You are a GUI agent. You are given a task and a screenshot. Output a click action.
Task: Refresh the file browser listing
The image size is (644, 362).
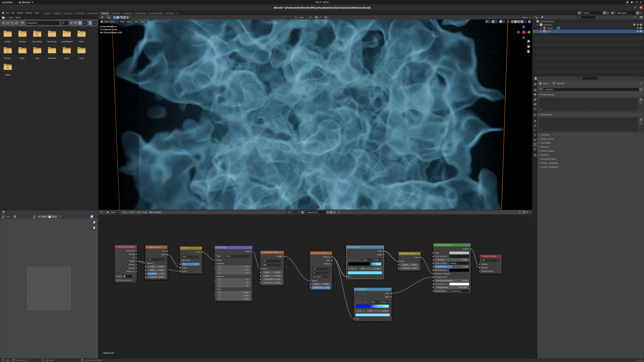(x=16, y=23)
